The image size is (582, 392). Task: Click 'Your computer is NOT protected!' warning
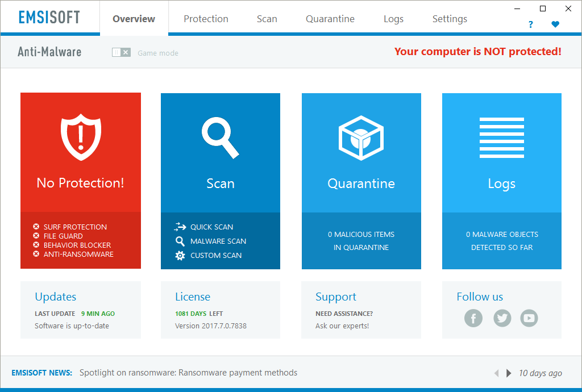(477, 52)
